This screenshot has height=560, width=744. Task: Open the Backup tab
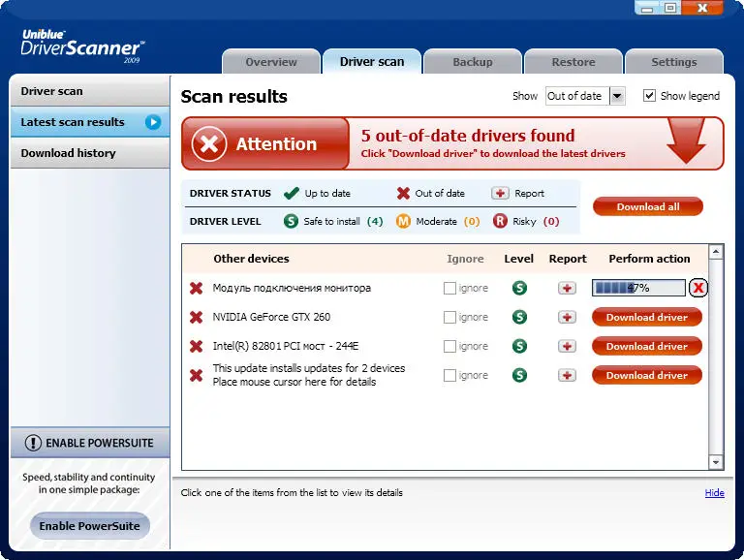pyautogui.click(x=473, y=62)
